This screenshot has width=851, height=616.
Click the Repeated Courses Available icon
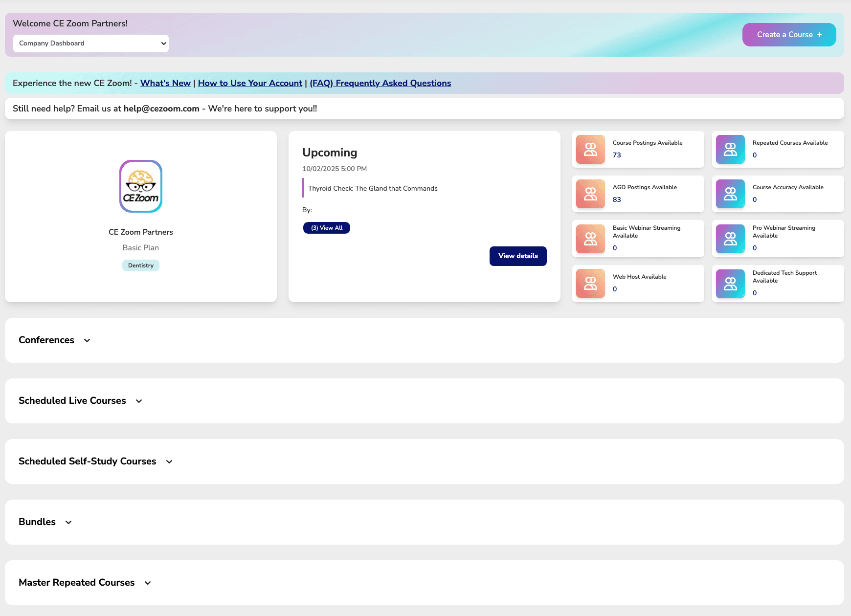click(x=730, y=150)
